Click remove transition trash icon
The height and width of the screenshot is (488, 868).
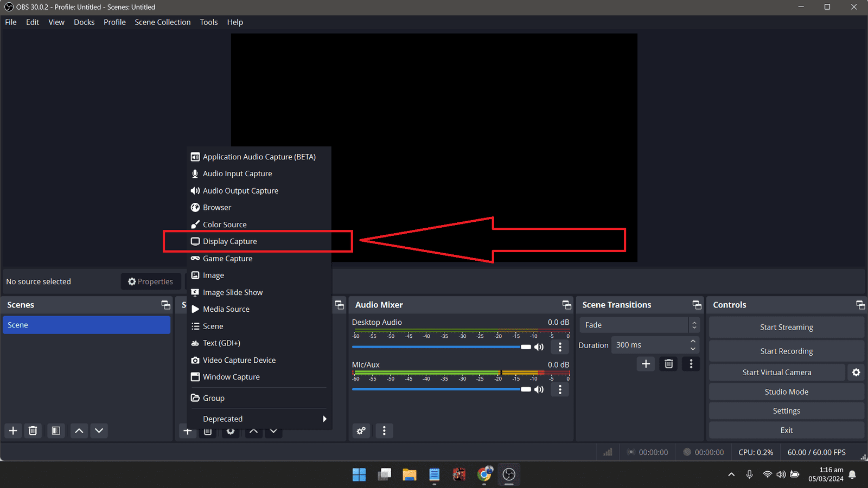coord(668,364)
